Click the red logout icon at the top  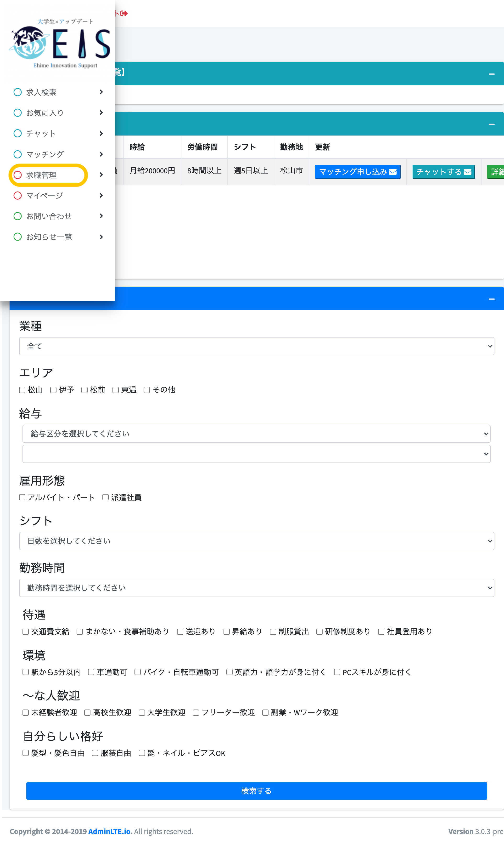tap(123, 13)
